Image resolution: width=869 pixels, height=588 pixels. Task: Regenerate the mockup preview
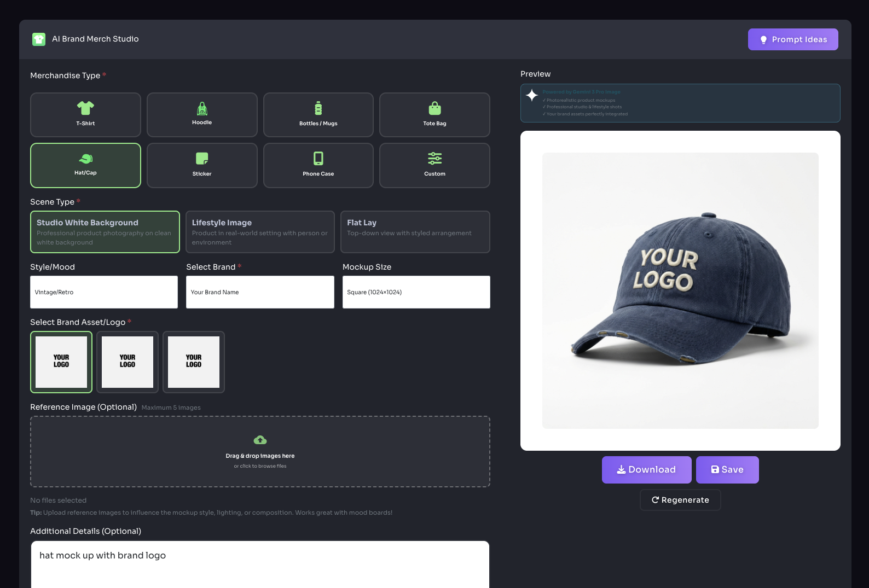coord(680,500)
